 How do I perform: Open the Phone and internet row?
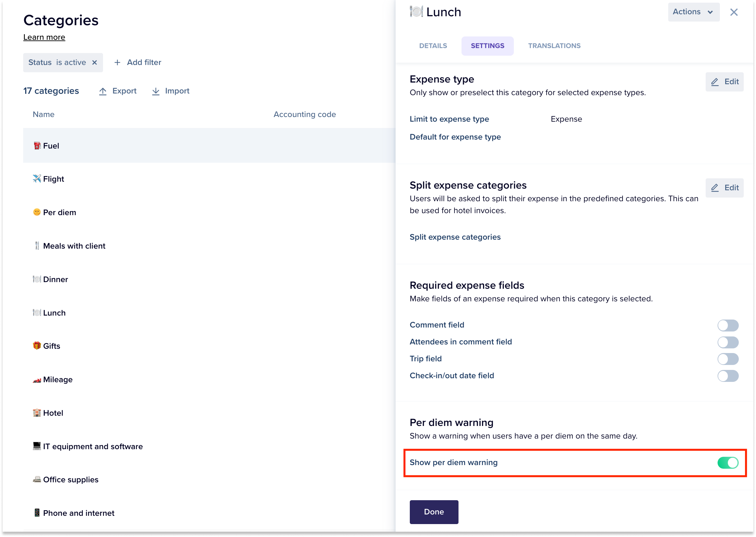tap(209, 513)
